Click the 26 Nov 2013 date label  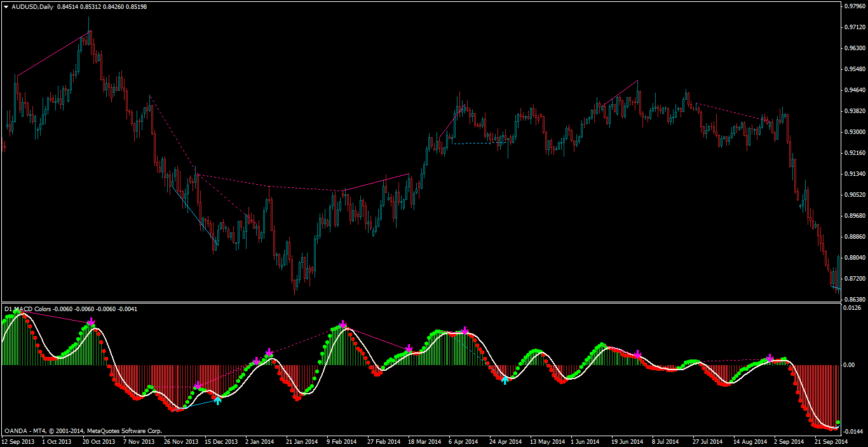(181, 441)
